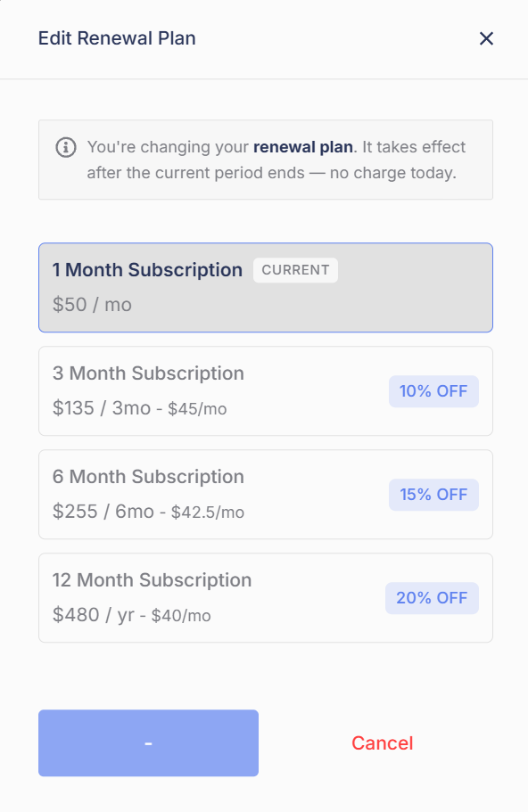Click the 10% OFF badge
Screen dimensions: 528x812
pos(433,391)
